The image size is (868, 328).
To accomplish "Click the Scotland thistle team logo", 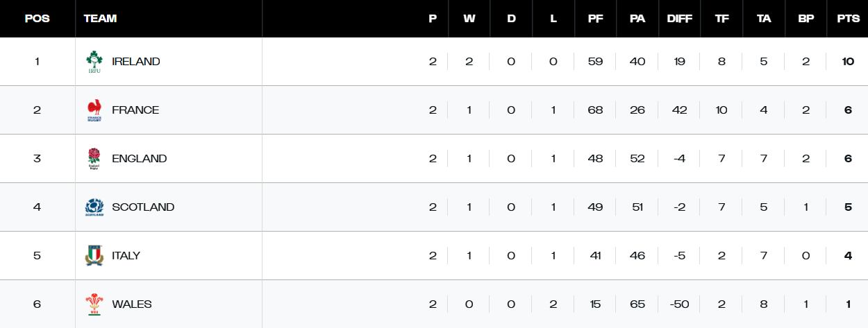I will 94,207.
